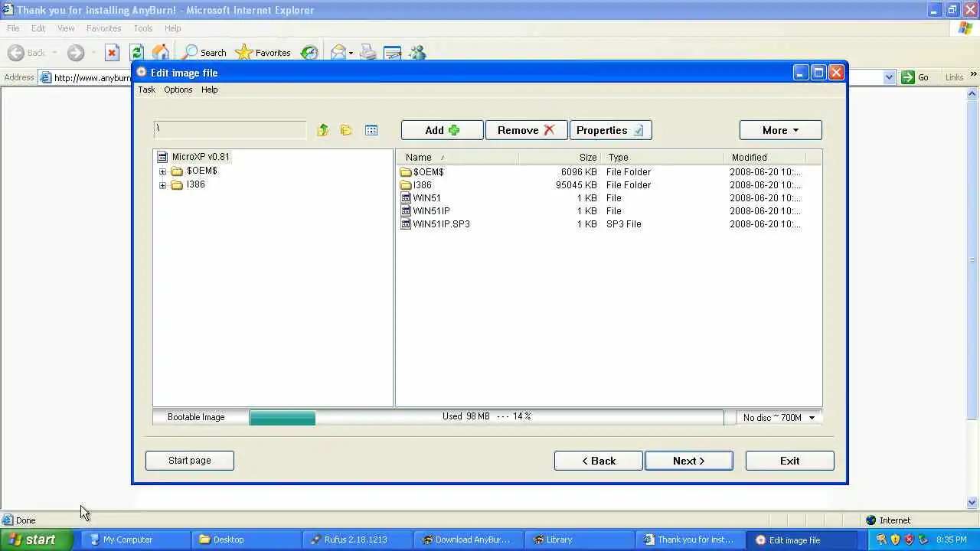Click Internet Explorer Print icon
The image size is (980, 551).
click(x=368, y=53)
